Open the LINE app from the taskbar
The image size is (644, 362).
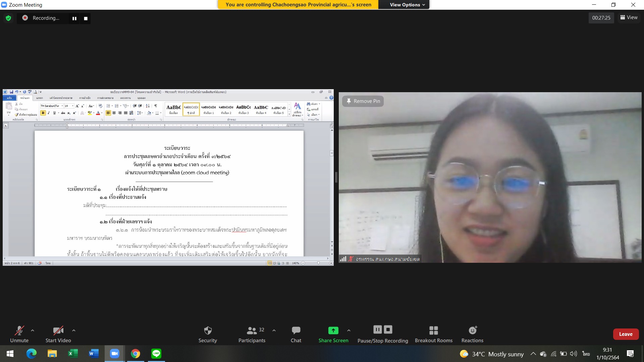[156, 353]
